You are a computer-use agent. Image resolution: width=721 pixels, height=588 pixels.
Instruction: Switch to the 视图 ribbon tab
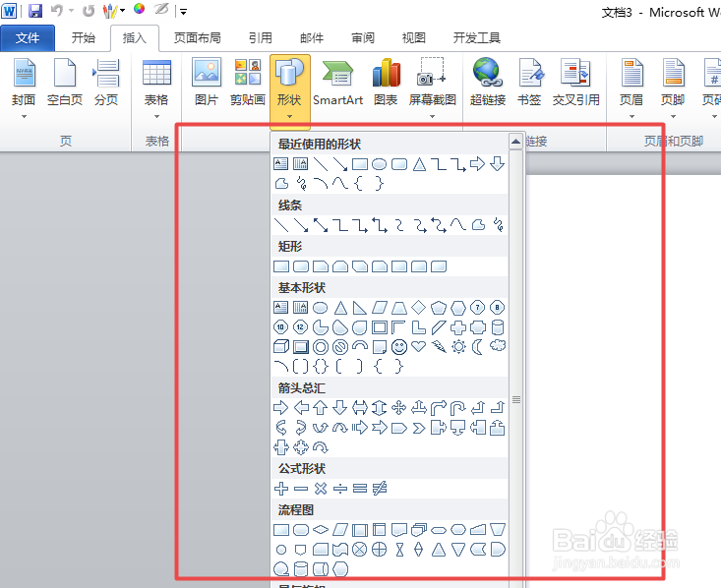pos(414,38)
